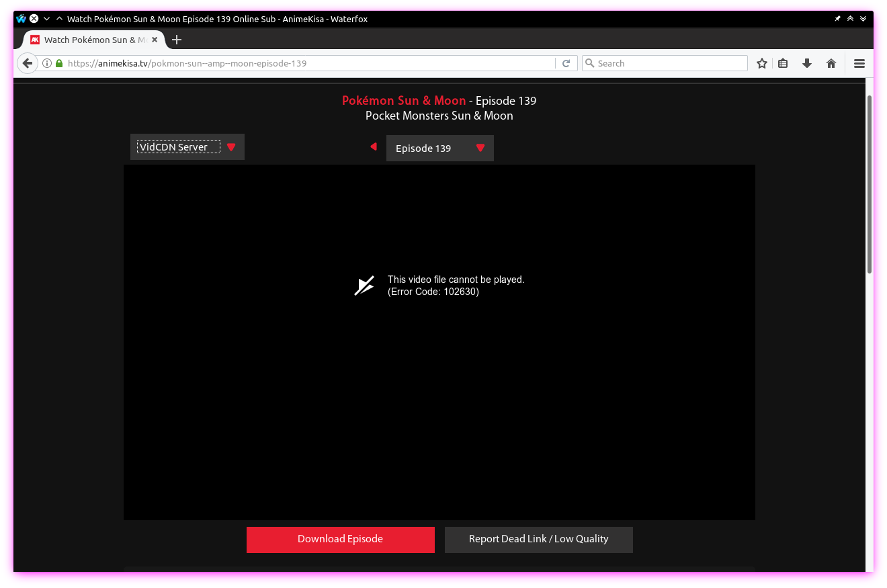Click the red triangle beside Episode 139
This screenshot has width=887, height=588.
tap(480, 149)
